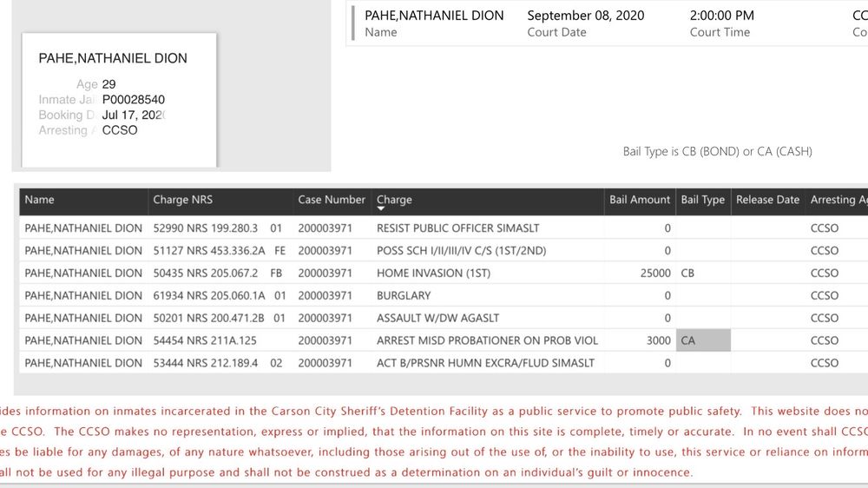Click the 2:00:00 PM court time

721,16
